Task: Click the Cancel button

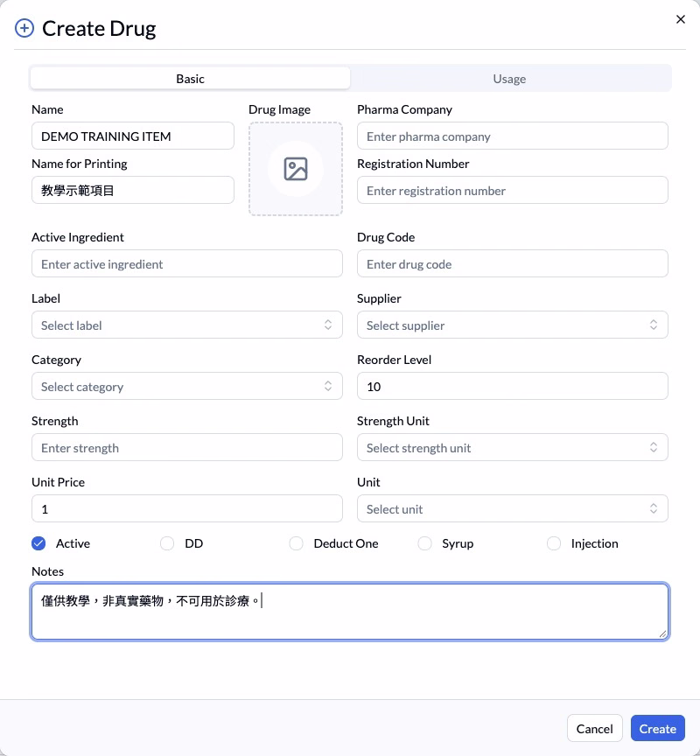Action: pos(594,729)
